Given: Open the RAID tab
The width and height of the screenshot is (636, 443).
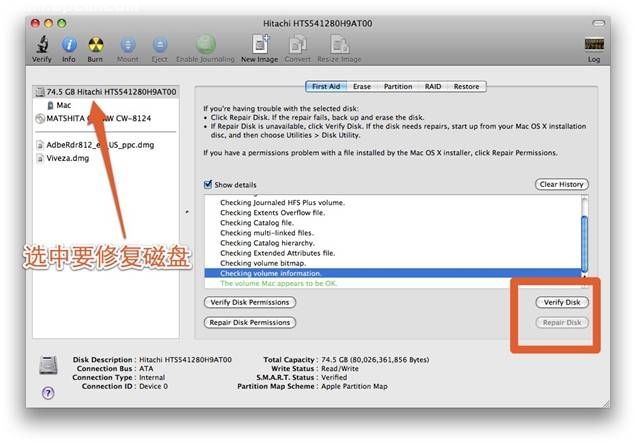Looking at the screenshot, I should 433,87.
